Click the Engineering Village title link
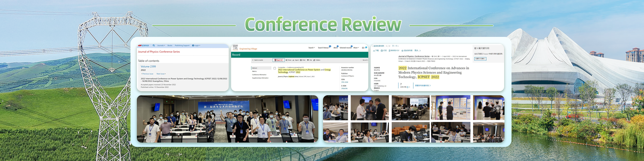 click(248, 49)
